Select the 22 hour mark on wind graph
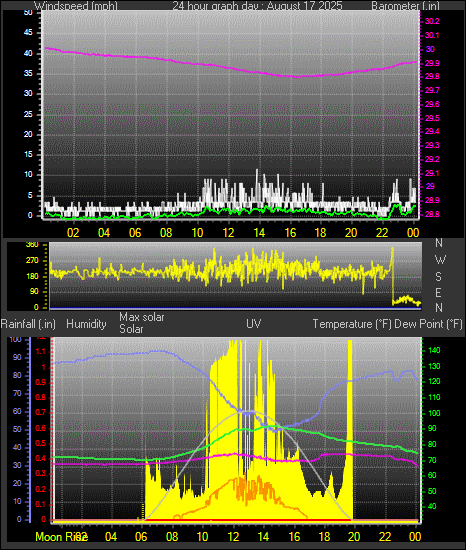This screenshot has width=466, height=550. pyautogui.click(x=382, y=233)
